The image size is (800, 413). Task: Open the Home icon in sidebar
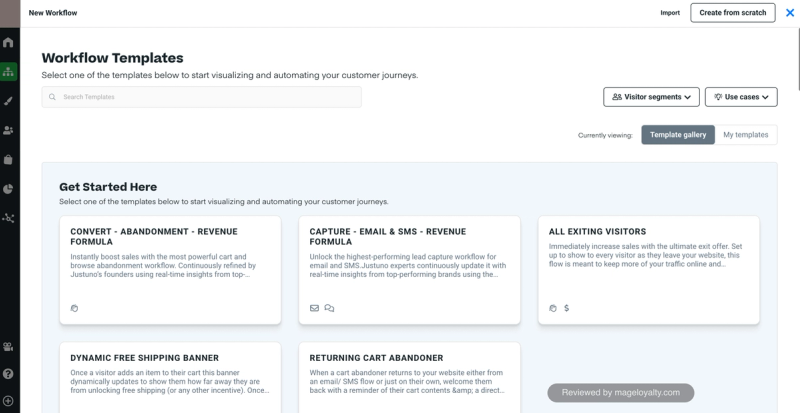[8, 42]
